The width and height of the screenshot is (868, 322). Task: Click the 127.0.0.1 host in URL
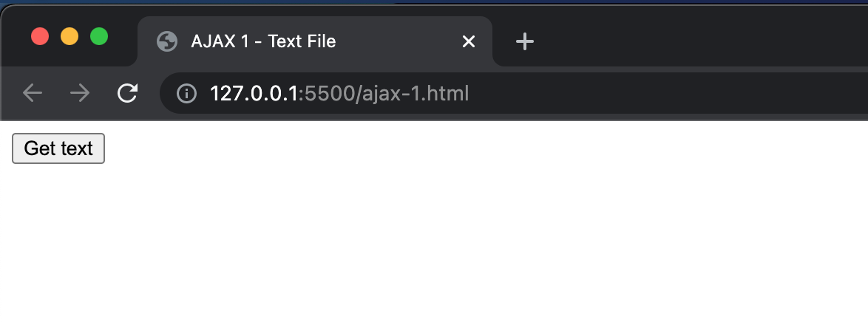coord(254,94)
